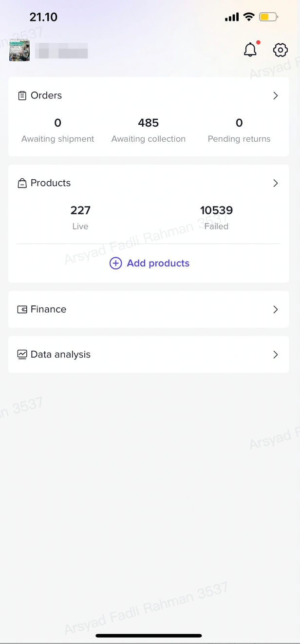This screenshot has height=644, width=300.
Task: View 485 Awaiting collection orders
Action: (149, 130)
